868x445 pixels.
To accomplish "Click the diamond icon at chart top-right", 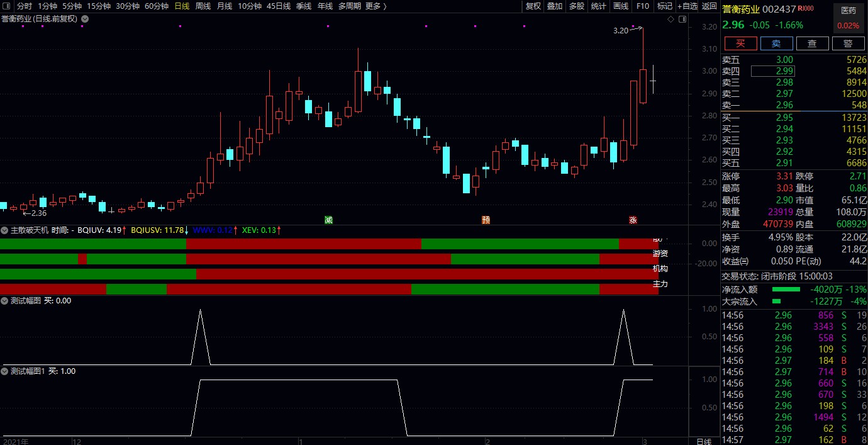I will coord(671,20).
